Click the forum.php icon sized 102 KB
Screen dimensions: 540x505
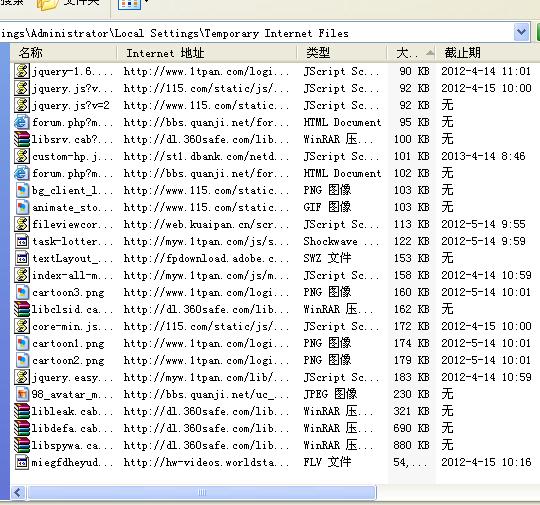coord(22,173)
